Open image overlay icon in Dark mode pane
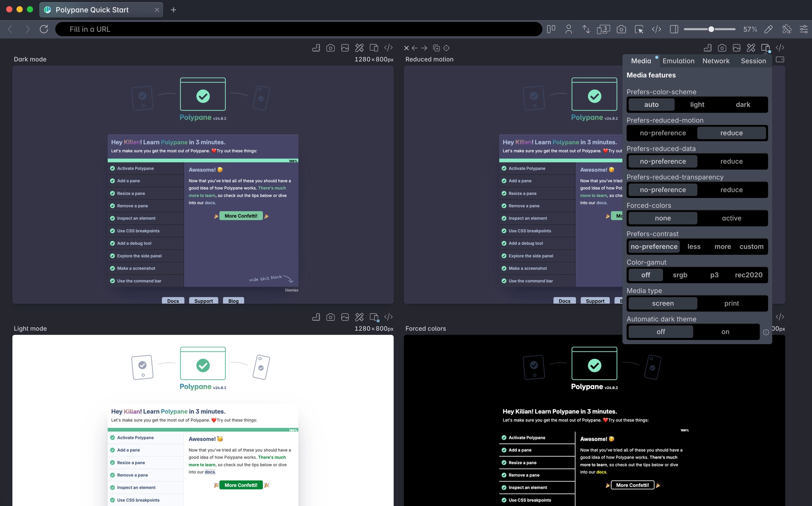This screenshot has width=812, height=506. tap(345, 48)
